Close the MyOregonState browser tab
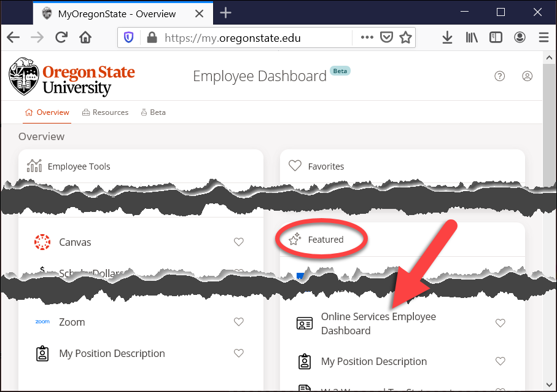The image size is (557, 392). (200, 14)
